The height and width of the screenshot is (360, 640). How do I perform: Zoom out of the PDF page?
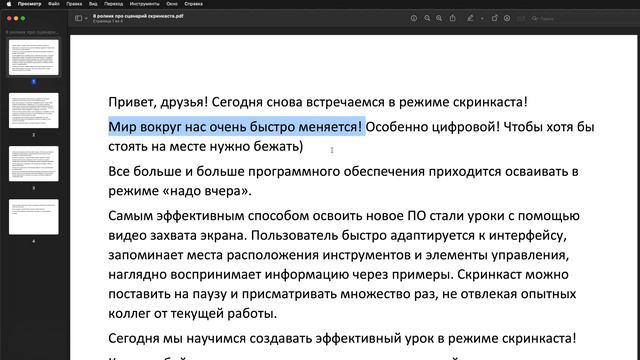coord(427,18)
